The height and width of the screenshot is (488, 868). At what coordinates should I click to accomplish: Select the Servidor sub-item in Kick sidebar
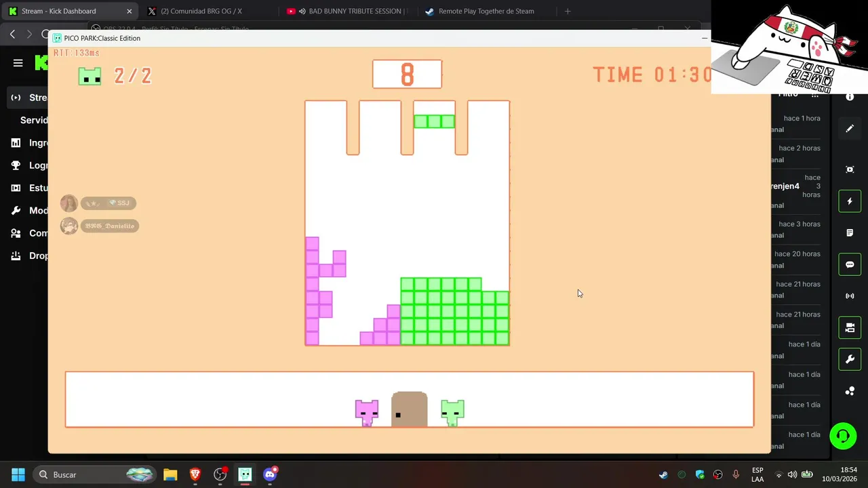(34, 120)
